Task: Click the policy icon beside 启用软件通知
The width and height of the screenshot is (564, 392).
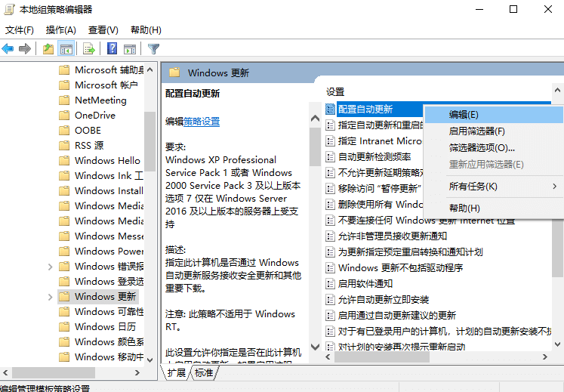Action: click(330, 284)
